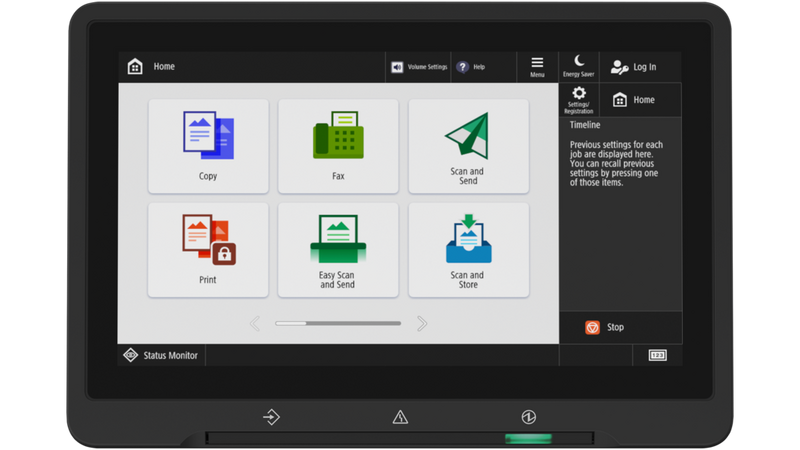
Task: Open Settings/Registration gear icon
Action: (578, 99)
